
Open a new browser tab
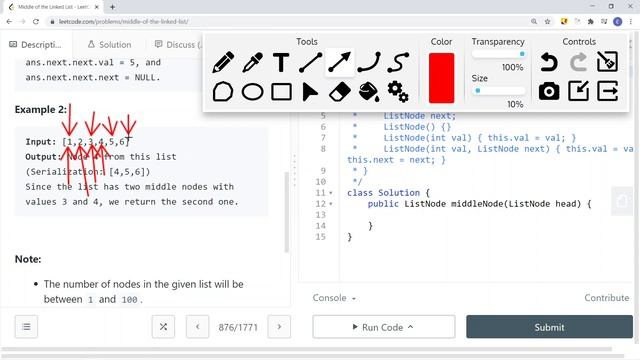112,7
